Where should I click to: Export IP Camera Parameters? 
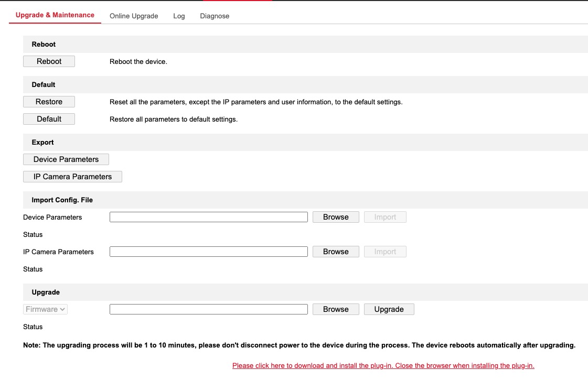pos(72,176)
